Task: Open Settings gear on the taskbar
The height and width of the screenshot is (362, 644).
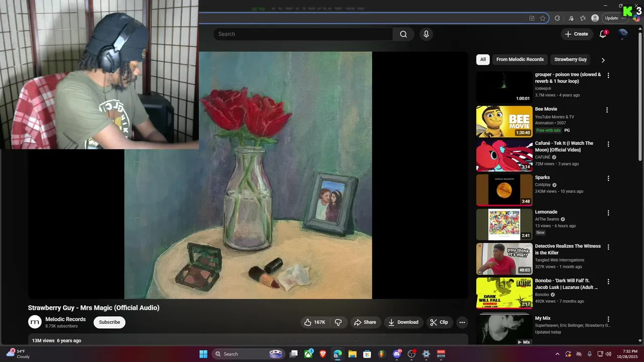Action: [x=426, y=354]
